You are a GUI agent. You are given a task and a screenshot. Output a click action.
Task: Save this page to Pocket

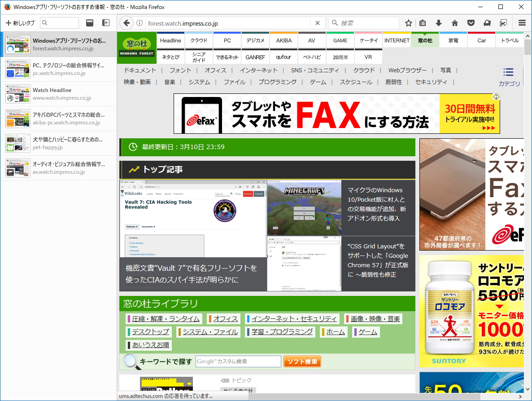471,23
